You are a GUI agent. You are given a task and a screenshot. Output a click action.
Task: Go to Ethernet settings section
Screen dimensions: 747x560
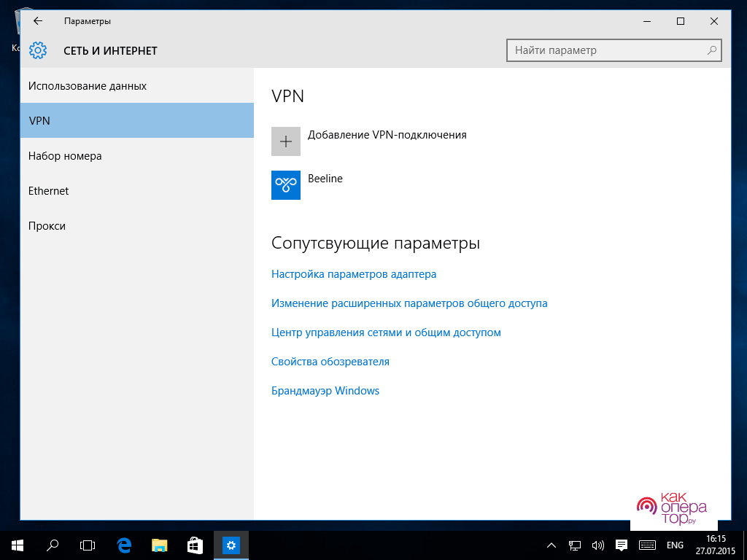pos(49,191)
